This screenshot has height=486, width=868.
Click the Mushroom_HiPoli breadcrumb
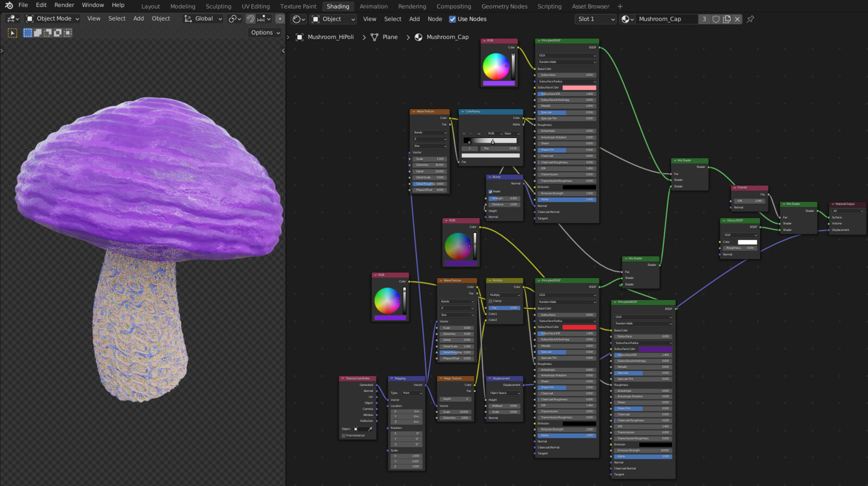click(330, 37)
